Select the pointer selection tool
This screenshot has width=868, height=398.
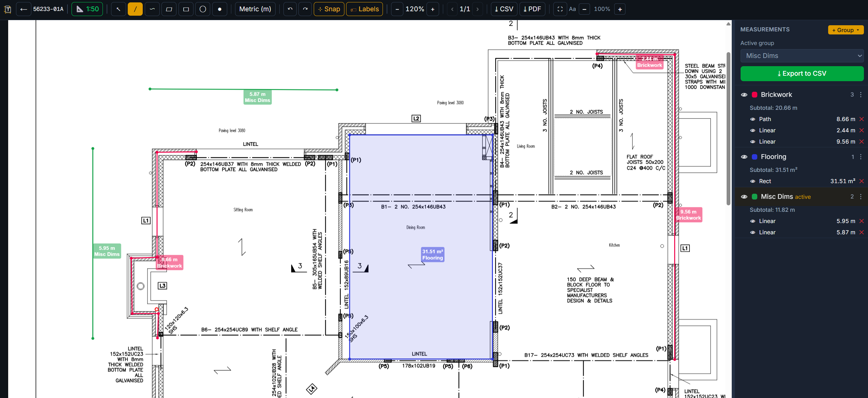pyautogui.click(x=118, y=9)
